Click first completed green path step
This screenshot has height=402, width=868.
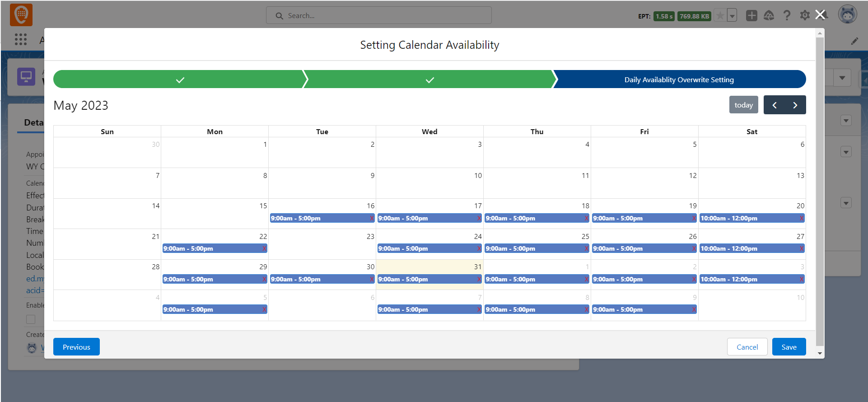tap(180, 79)
